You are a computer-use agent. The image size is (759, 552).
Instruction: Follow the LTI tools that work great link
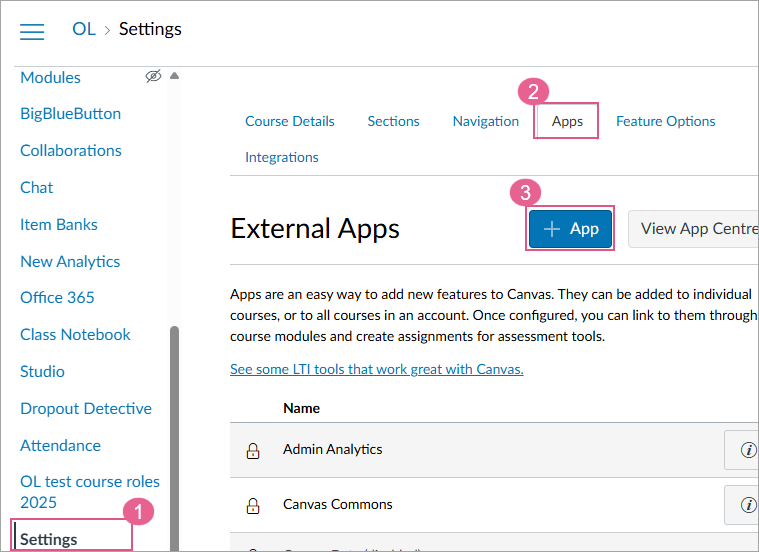click(377, 369)
